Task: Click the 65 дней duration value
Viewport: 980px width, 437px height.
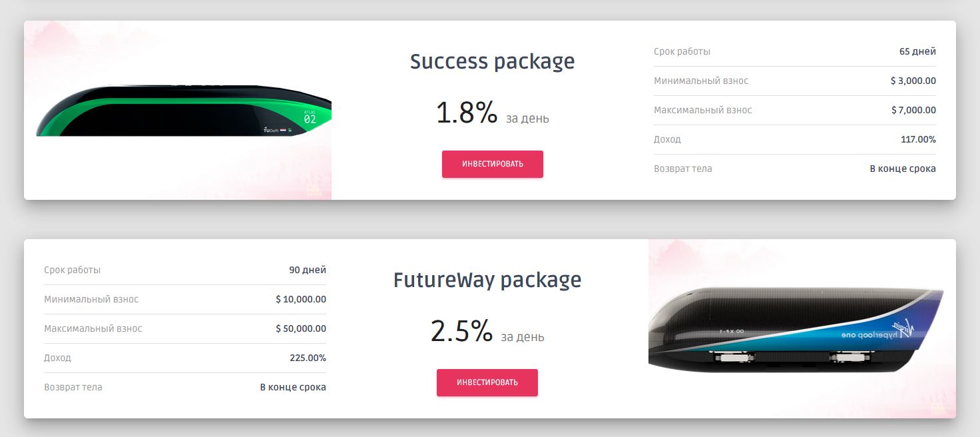Action: point(917,51)
